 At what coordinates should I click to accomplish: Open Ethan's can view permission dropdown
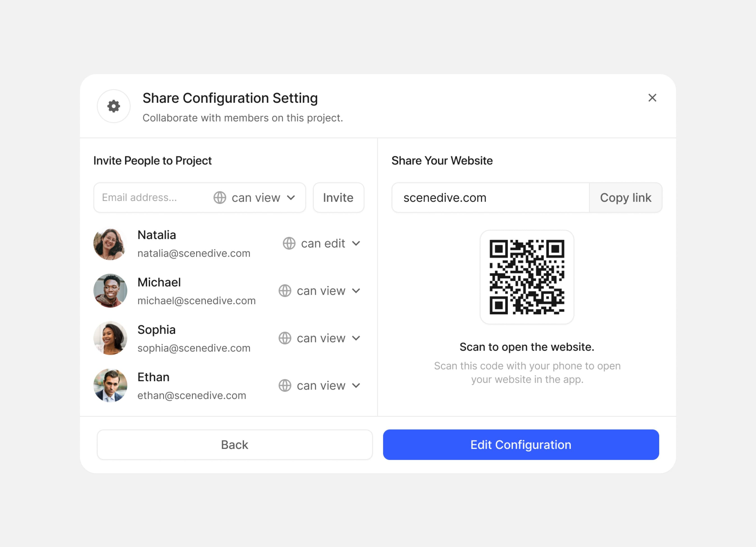click(320, 386)
